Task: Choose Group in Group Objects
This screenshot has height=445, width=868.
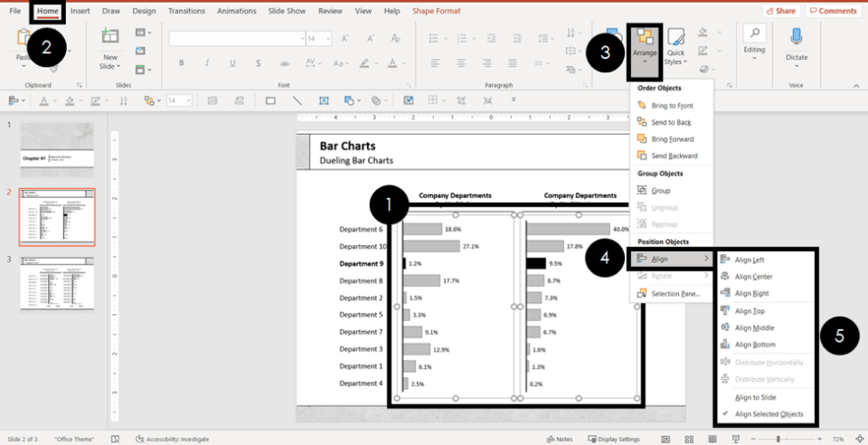Action: pos(661,191)
